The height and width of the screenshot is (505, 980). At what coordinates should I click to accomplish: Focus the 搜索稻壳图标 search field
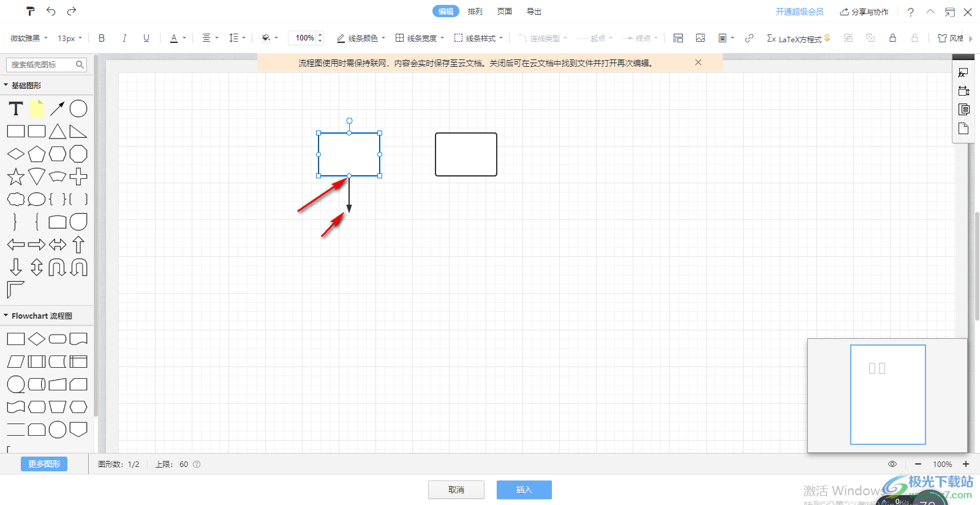(47, 64)
